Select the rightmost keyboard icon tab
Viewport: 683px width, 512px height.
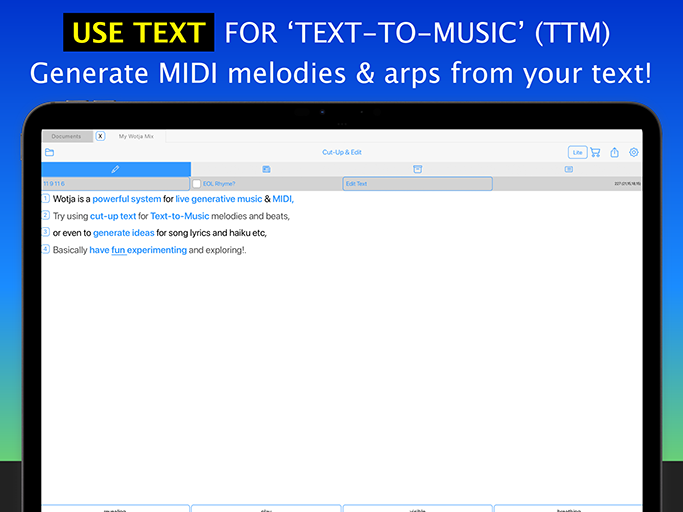click(x=568, y=169)
